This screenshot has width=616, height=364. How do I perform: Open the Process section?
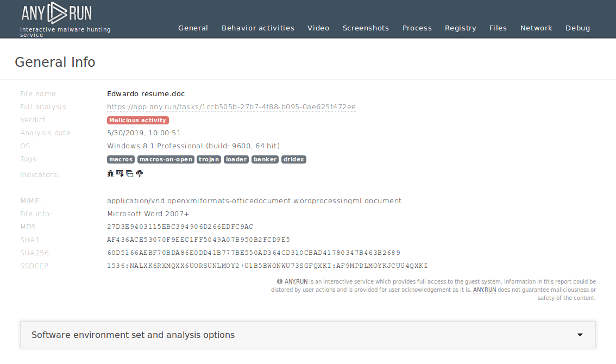(417, 28)
